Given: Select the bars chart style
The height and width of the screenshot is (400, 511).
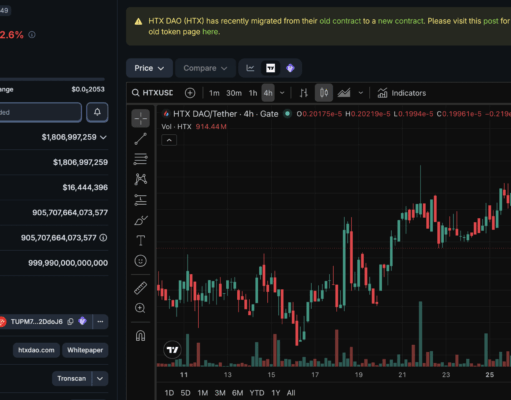Looking at the screenshot, I should (x=303, y=93).
